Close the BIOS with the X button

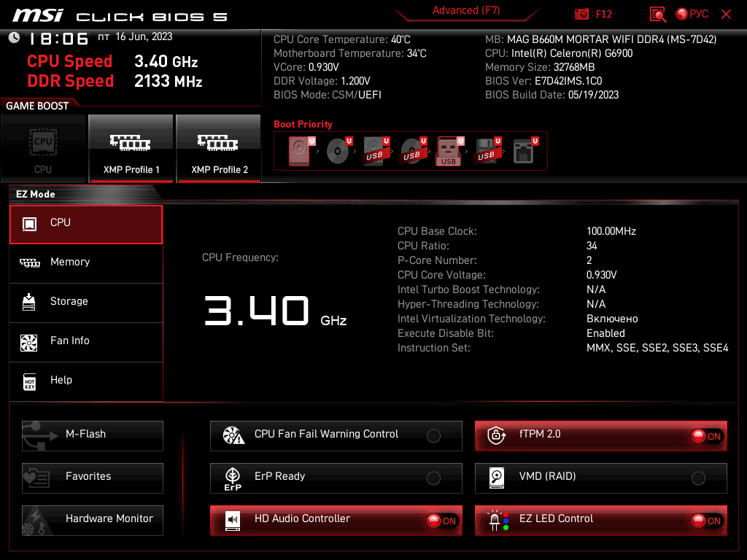tap(726, 15)
